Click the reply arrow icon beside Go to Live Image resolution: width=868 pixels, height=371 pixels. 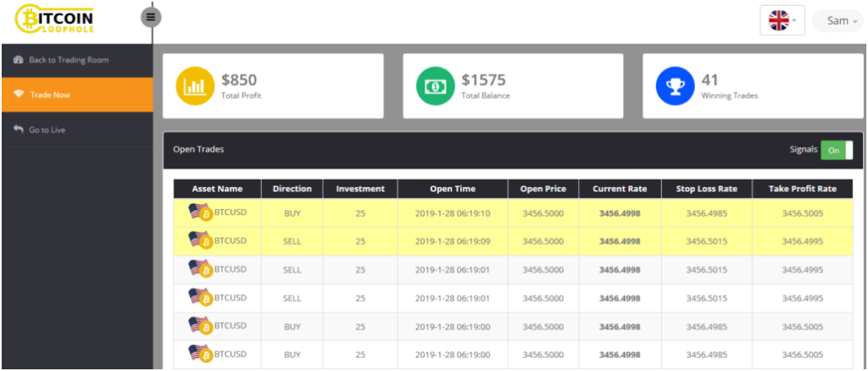pyautogui.click(x=18, y=130)
